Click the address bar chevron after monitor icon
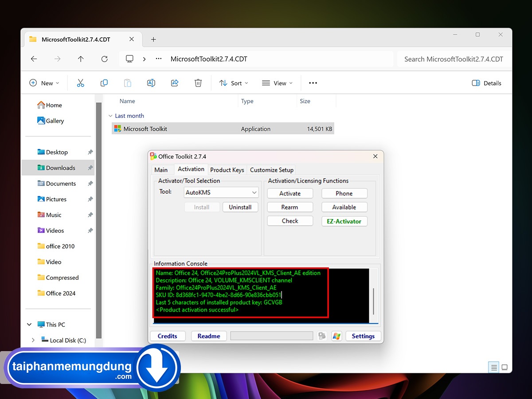Image resolution: width=532 pixels, height=399 pixels. pos(144,59)
